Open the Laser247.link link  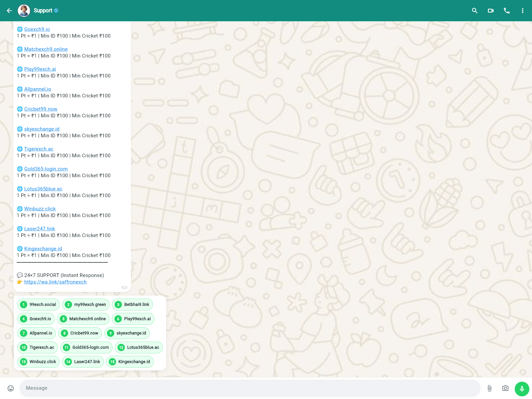click(40, 229)
